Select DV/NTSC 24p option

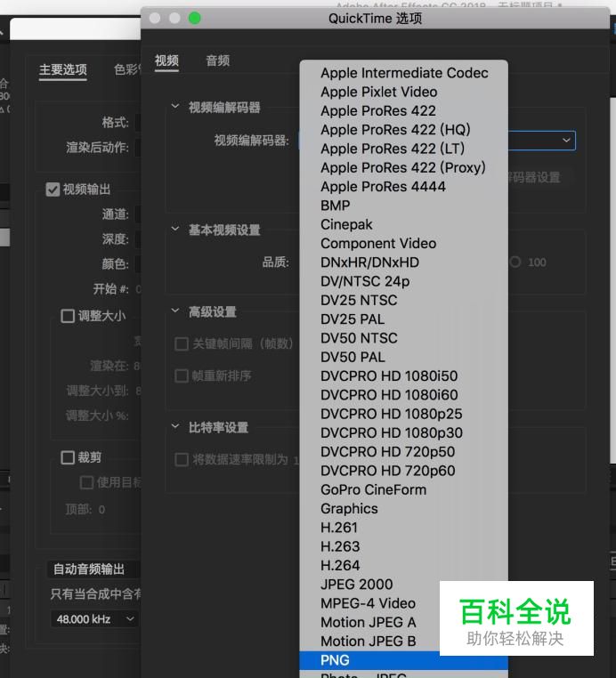(403, 281)
